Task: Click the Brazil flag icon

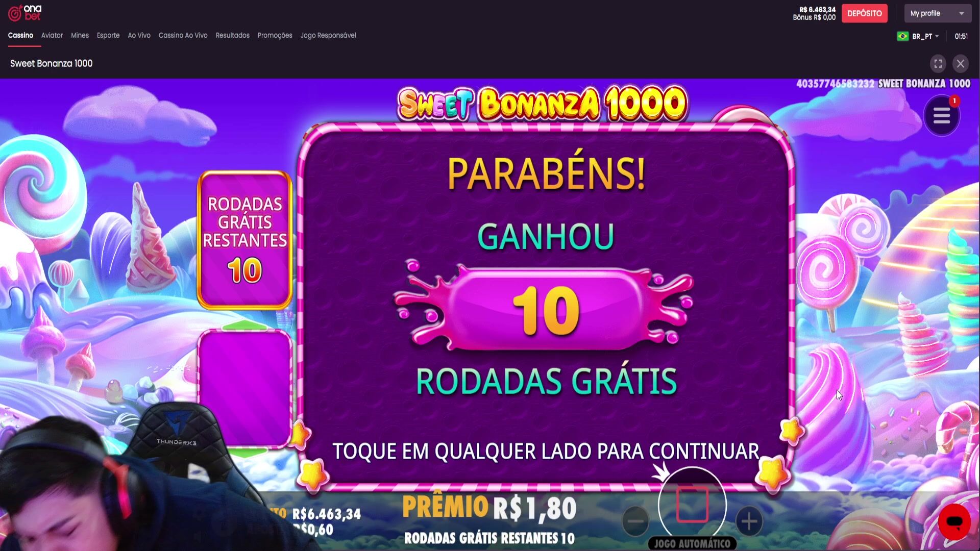Action: pyautogui.click(x=902, y=36)
